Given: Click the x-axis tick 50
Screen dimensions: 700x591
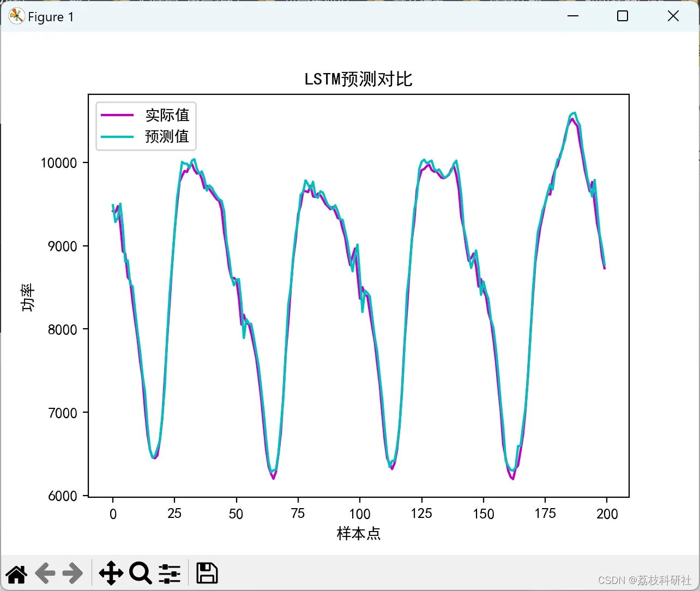Looking at the screenshot, I should point(236,514).
